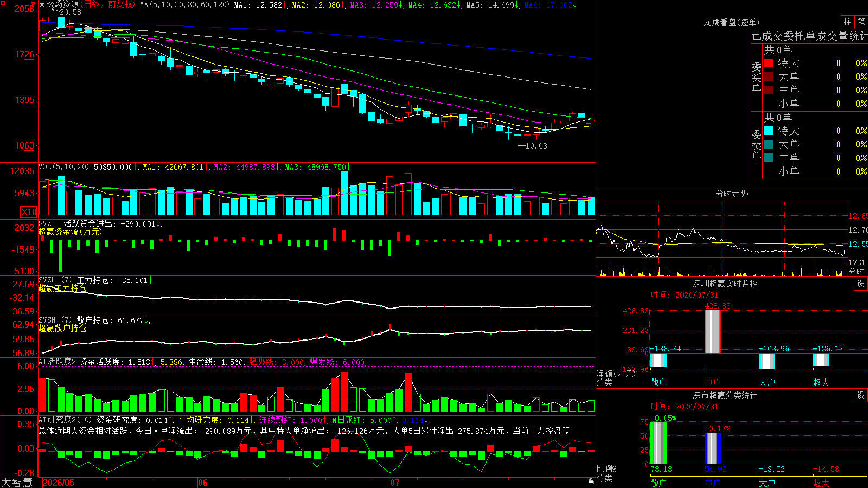Select the 成交量统计 tab

click(x=842, y=36)
